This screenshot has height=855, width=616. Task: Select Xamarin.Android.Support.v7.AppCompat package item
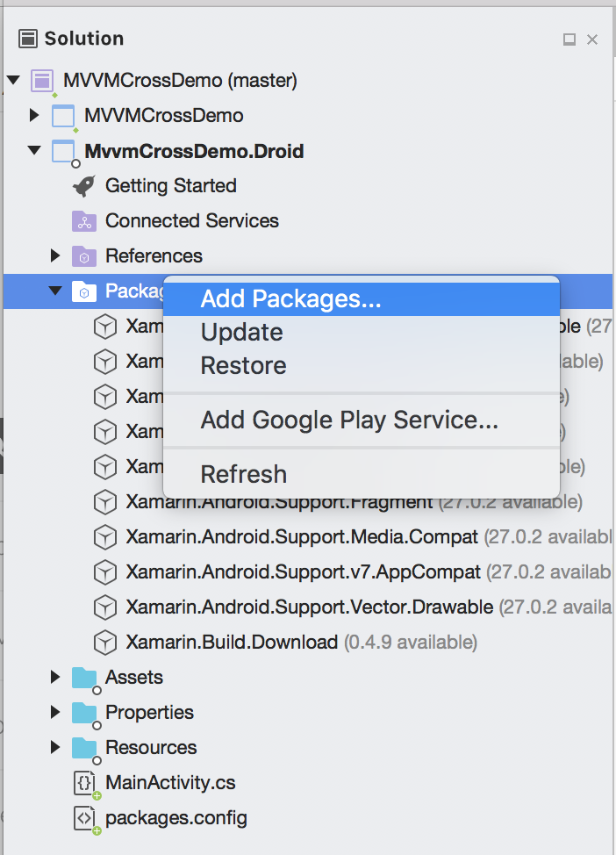click(303, 572)
